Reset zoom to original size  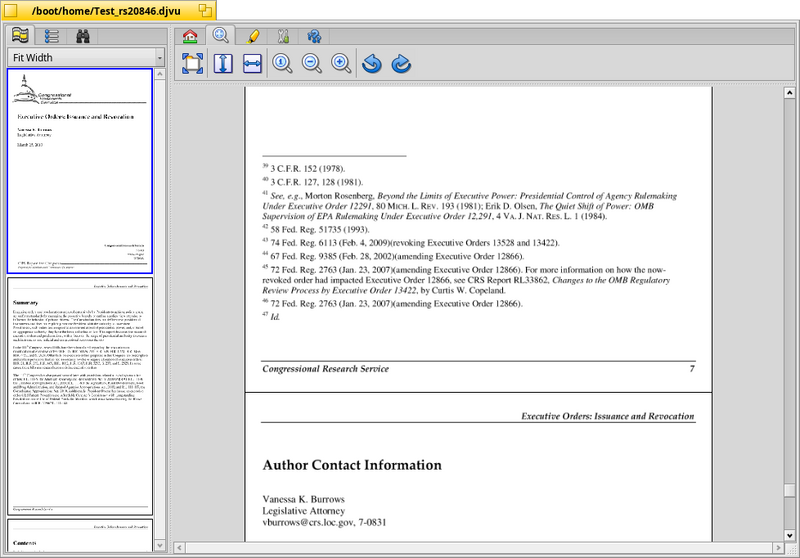click(x=282, y=64)
